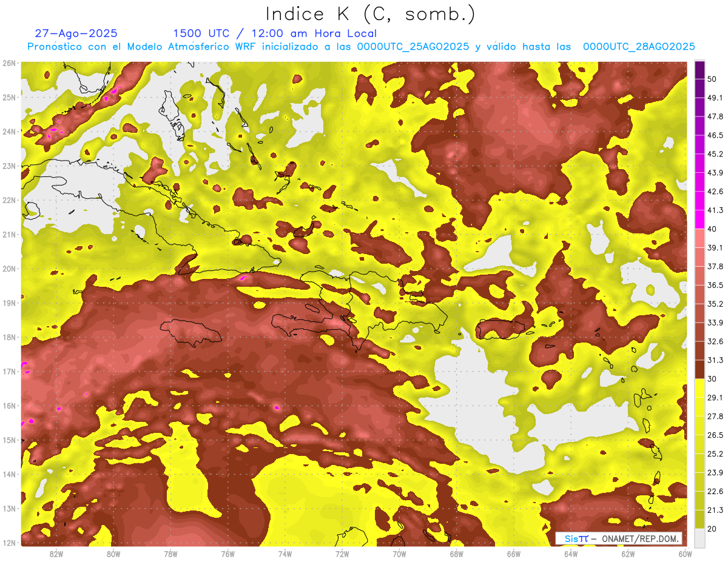
Task: Pick the dark purple swatch above 50 on the colorbar
Action: (x=699, y=70)
